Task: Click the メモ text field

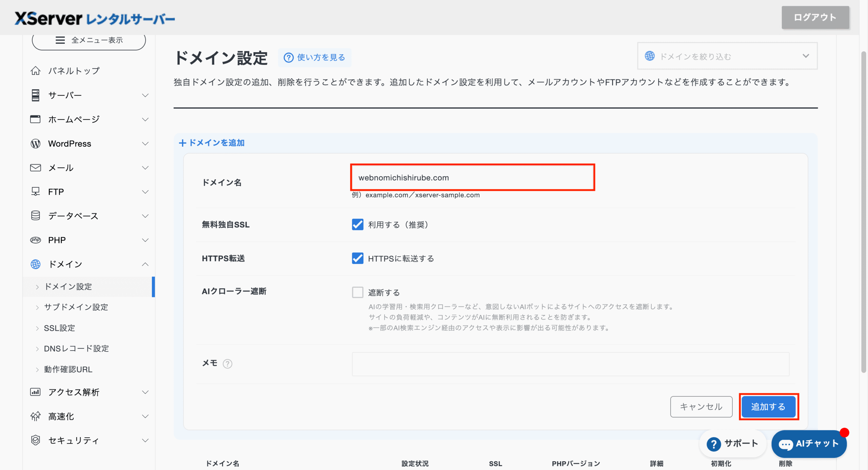Action: coord(570,364)
